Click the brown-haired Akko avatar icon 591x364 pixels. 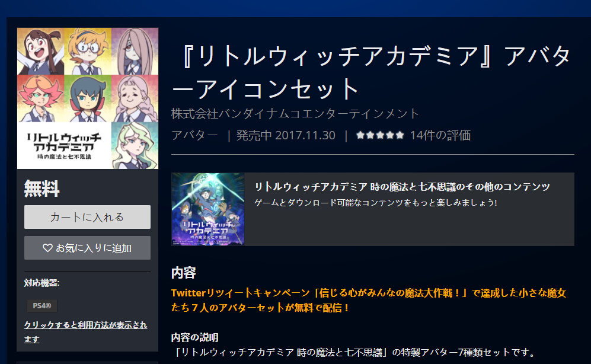40,51
